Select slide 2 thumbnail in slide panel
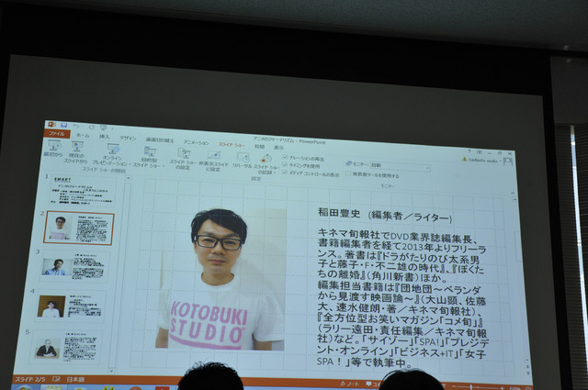Screen dimensions: 588x390 [x=79, y=228]
